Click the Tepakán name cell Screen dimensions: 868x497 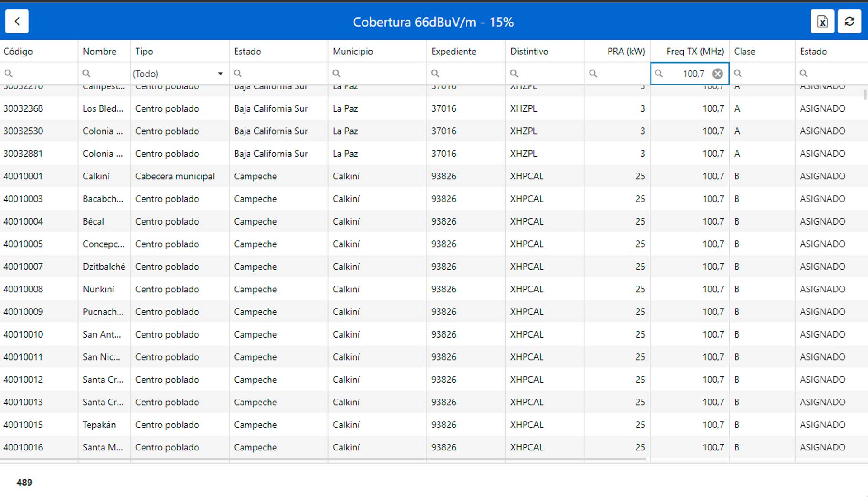point(104,425)
